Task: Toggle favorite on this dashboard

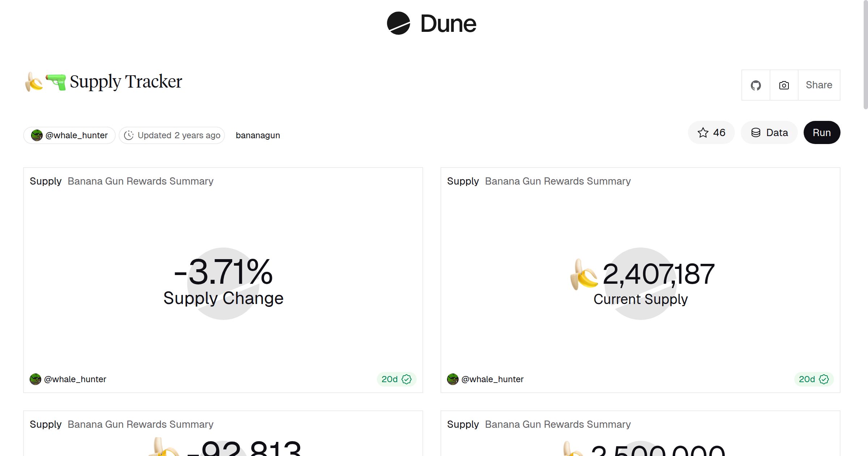Action: tap(711, 132)
